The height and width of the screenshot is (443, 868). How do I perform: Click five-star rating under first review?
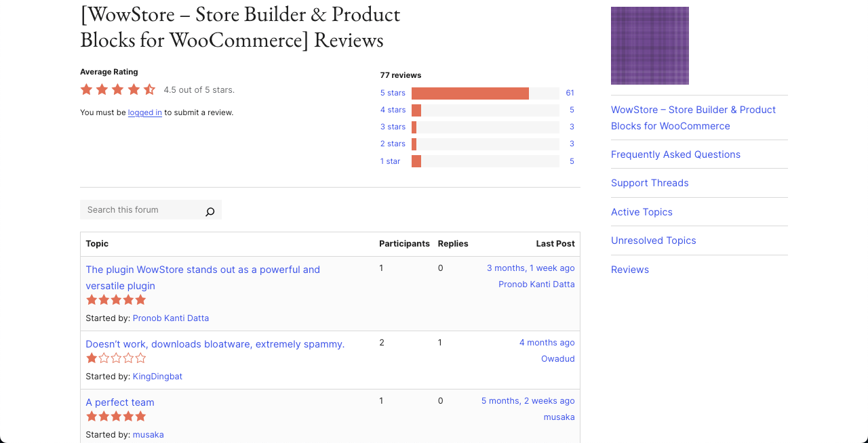point(116,300)
